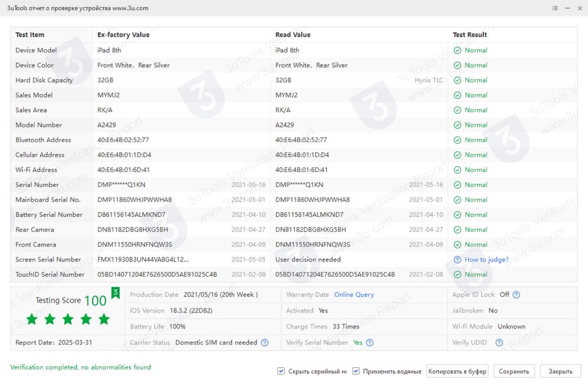Open the Online Query warranty link
Viewport: 588px width, 386px height.
[x=354, y=294]
